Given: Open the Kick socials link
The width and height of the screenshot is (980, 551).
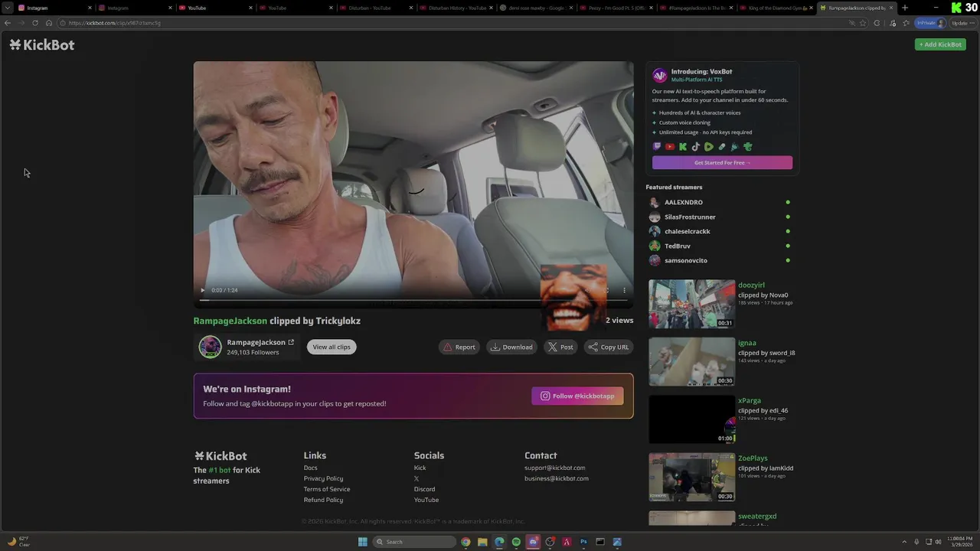Looking at the screenshot, I should tap(420, 468).
